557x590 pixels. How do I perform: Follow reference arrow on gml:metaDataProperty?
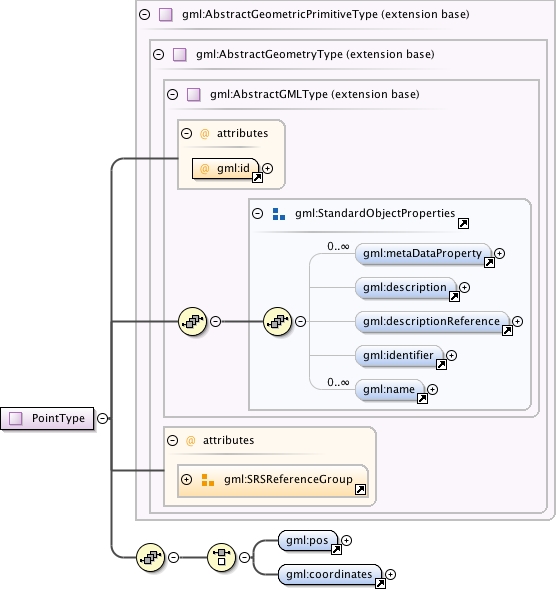point(489,263)
